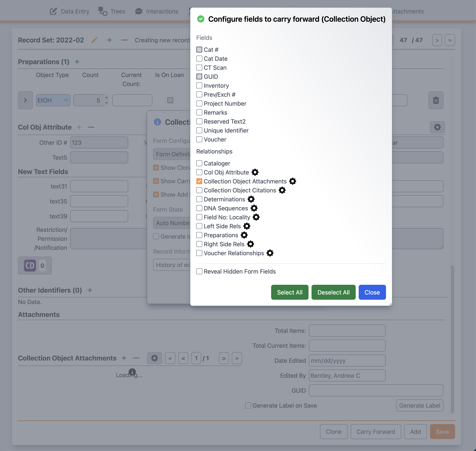This screenshot has height=451, width=476.
Task: Click the form's vertical scrollbar
Action: (x=452, y=339)
